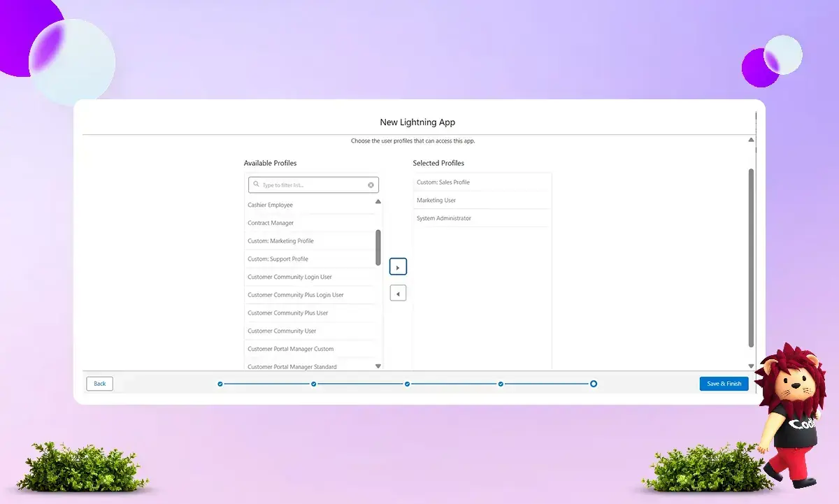Select System Administrator in Selected Profiles
Image resolution: width=839 pixels, height=504 pixels.
(x=444, y=219)
